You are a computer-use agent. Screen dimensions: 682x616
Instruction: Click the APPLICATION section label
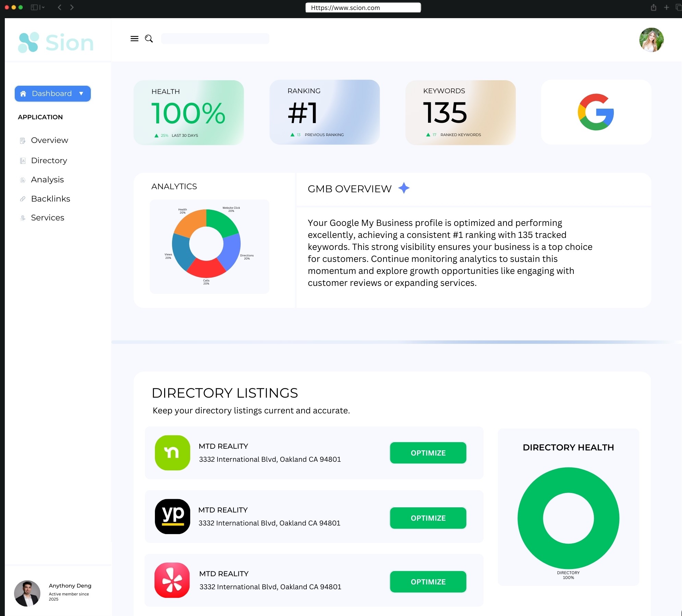click(x=40, y=117)
